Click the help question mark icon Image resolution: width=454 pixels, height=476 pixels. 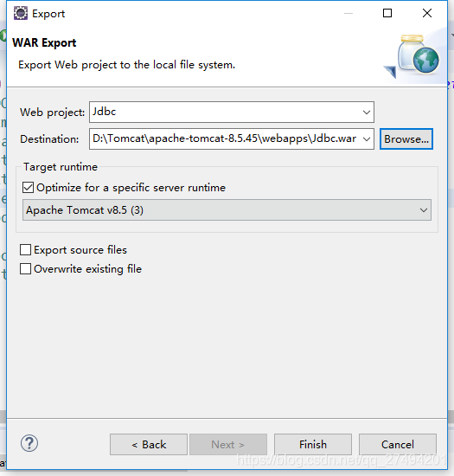[x=29, y=443]
